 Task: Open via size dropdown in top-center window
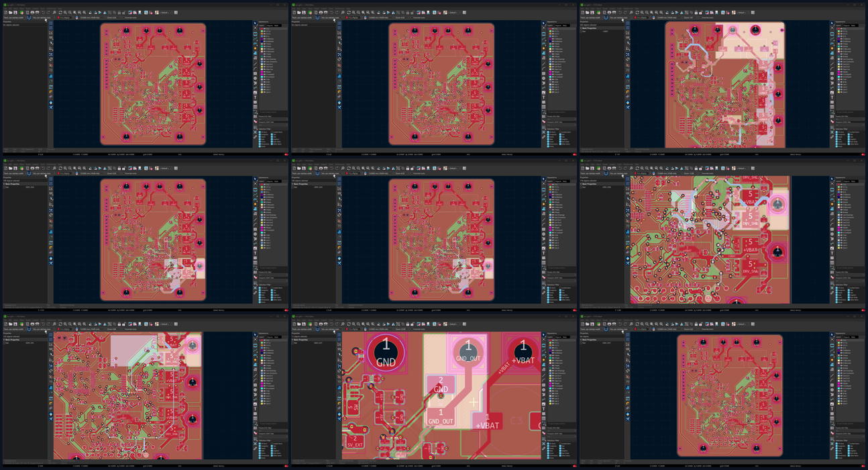(x=332, y=17)
